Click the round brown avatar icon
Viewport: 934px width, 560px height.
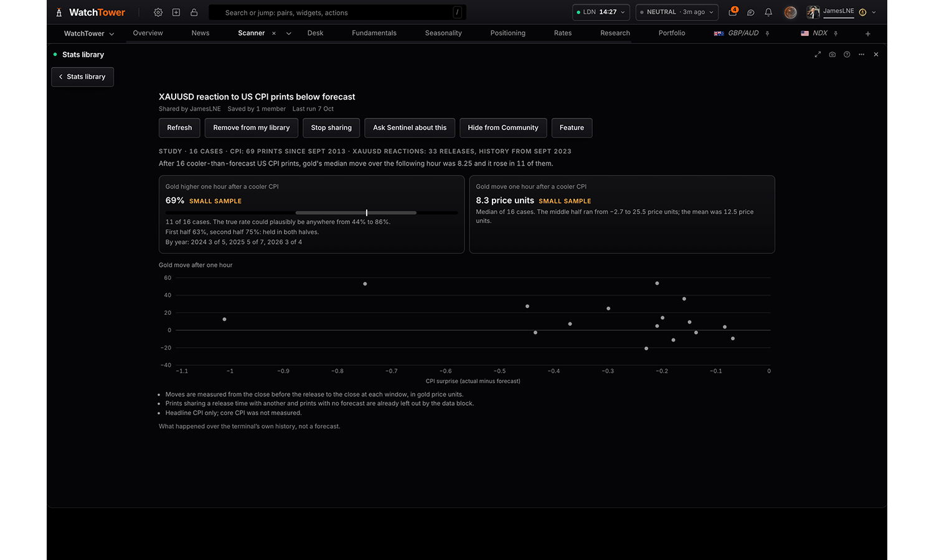790,12
